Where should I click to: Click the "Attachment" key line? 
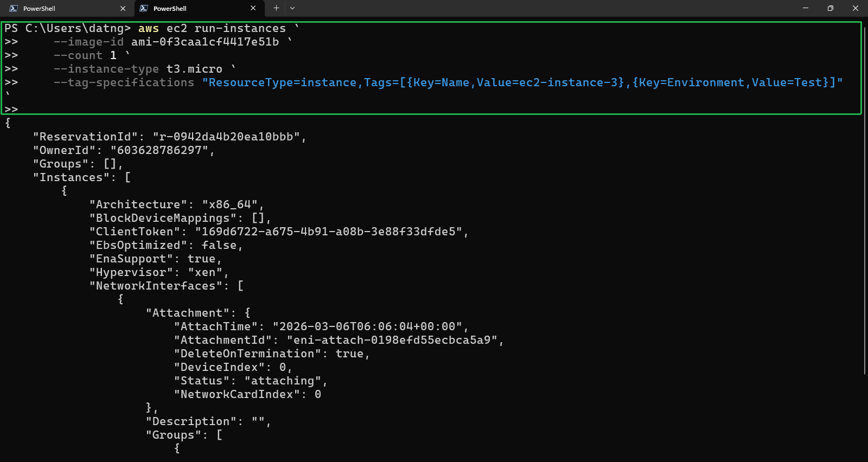point(198,313)
